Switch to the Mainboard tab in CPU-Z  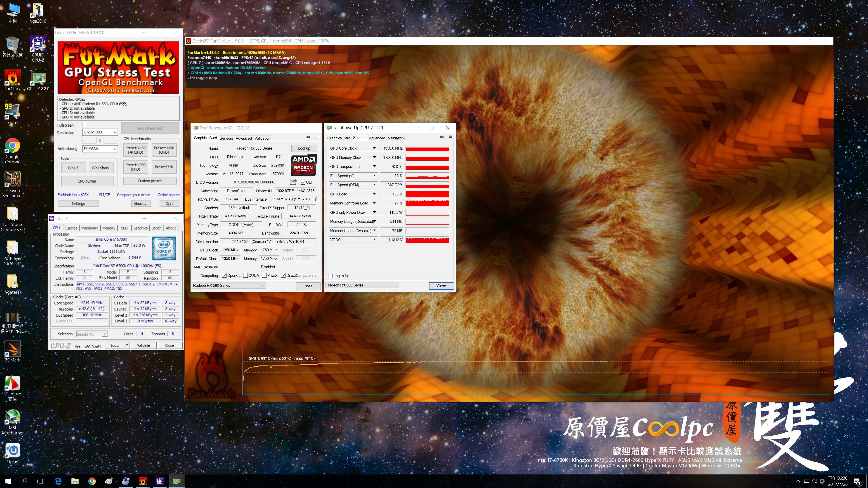point(90,228)
